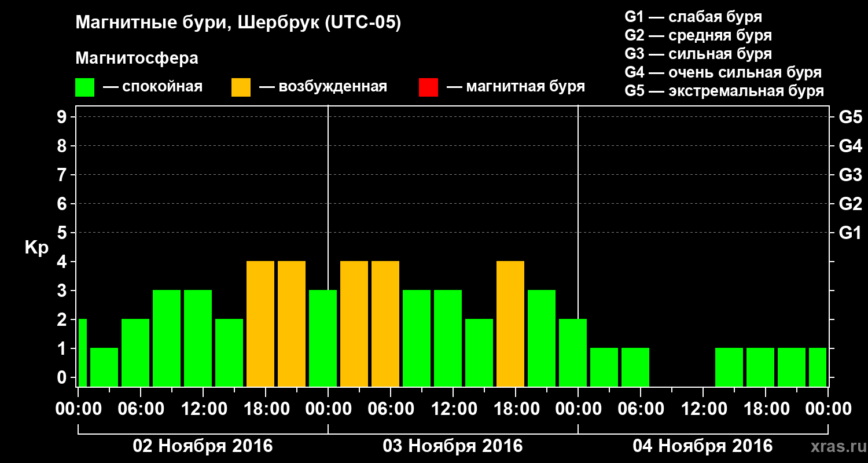Click legend line 'G1 — слабая буря'
This screenshot has width=868, height=463.
click(x=694, y=16)
